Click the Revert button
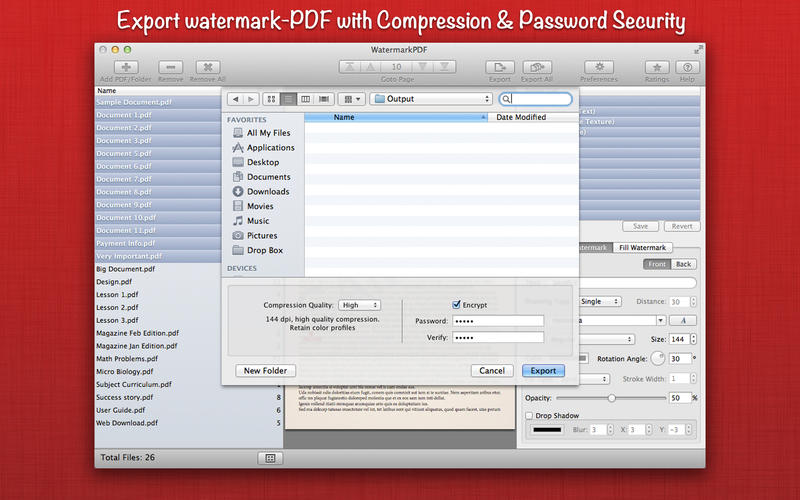The height and width of the screenshot is (500, 800). click(682, 227)
